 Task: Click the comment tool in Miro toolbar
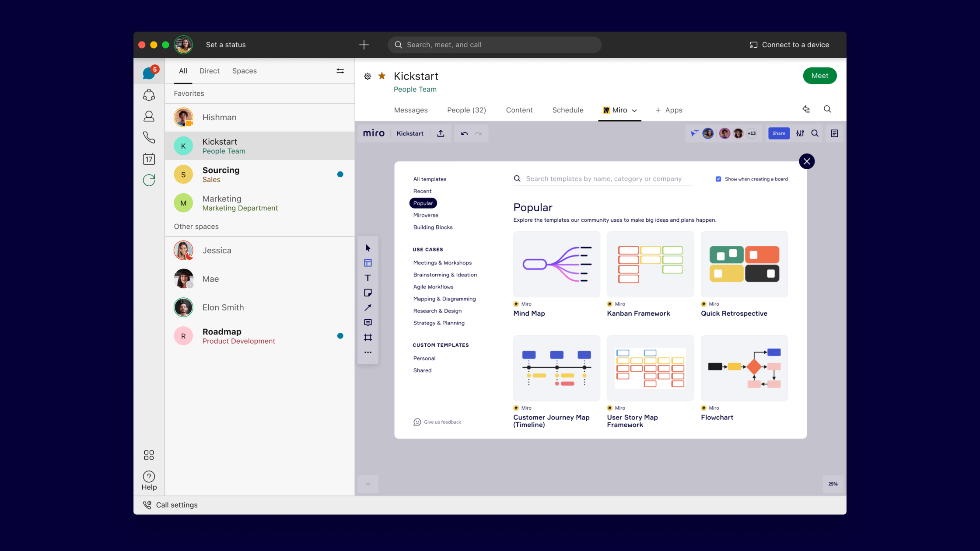[367, 322]
